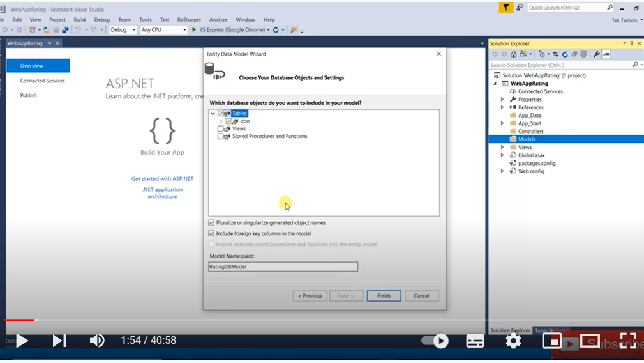Click Home icon in Solution Explorer toolbar
This screenshot has width=644, height=363.
tap(513, 54)
